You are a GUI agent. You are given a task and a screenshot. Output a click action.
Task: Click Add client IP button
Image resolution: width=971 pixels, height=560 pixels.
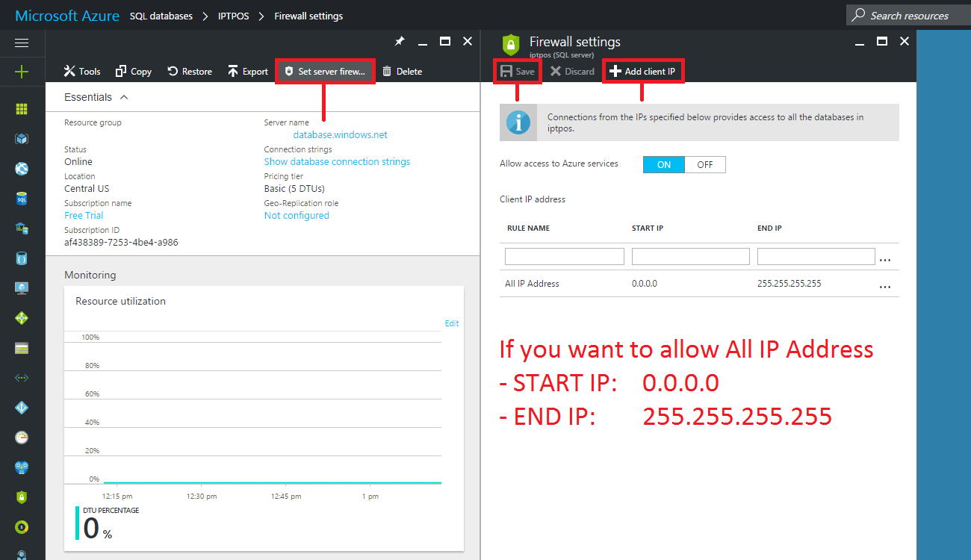[643, 72]
